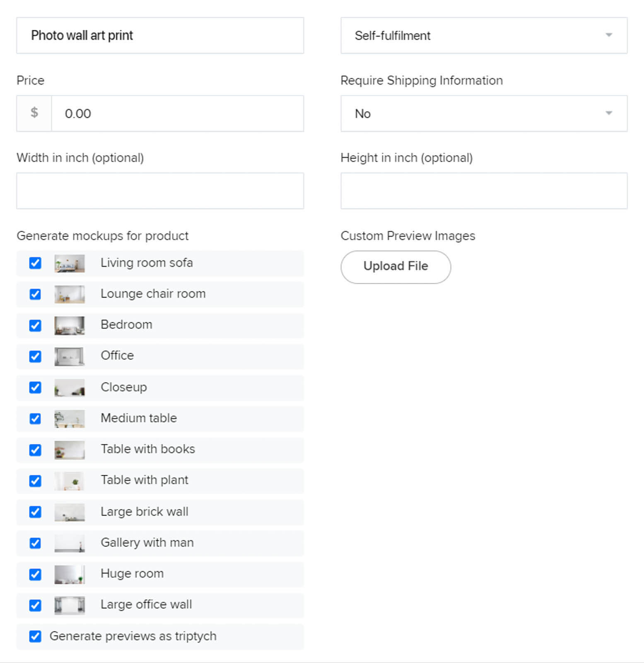Click the Height in inch field
The height and width of the screenshot is (663, 644).
pyautogui.click(x=483, y=191)
